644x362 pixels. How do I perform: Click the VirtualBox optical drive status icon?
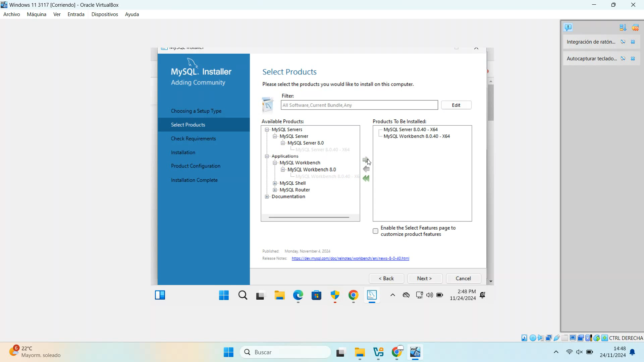[x=533, y=338]
